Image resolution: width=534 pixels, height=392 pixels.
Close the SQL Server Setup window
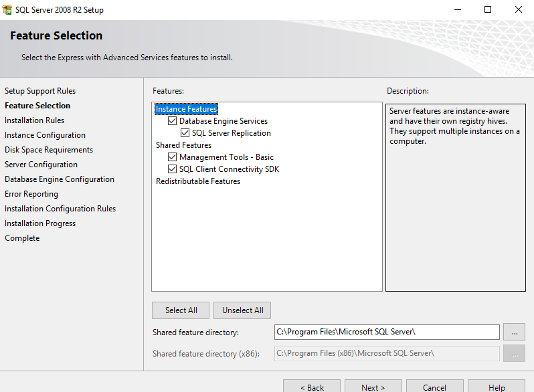pos(519,10)
